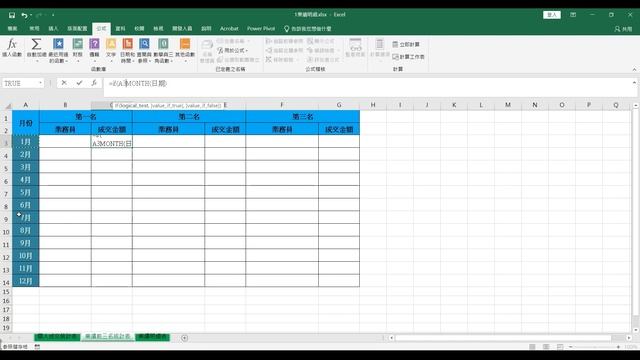Viewport: 640px width, 360px height.
Task: Switch to the Home ribbon tab
Action: click(x=34, y=29)
